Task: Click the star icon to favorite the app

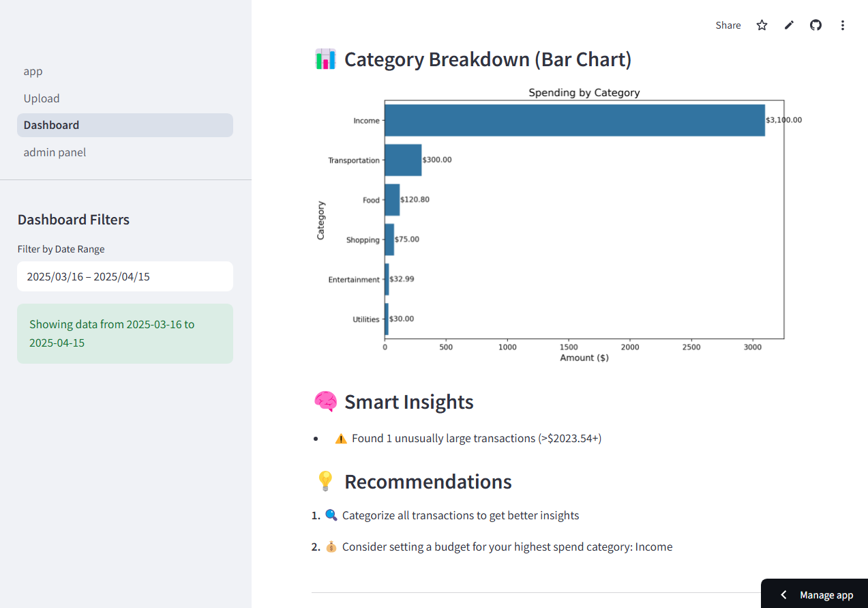Action: (x=762, y=25)
